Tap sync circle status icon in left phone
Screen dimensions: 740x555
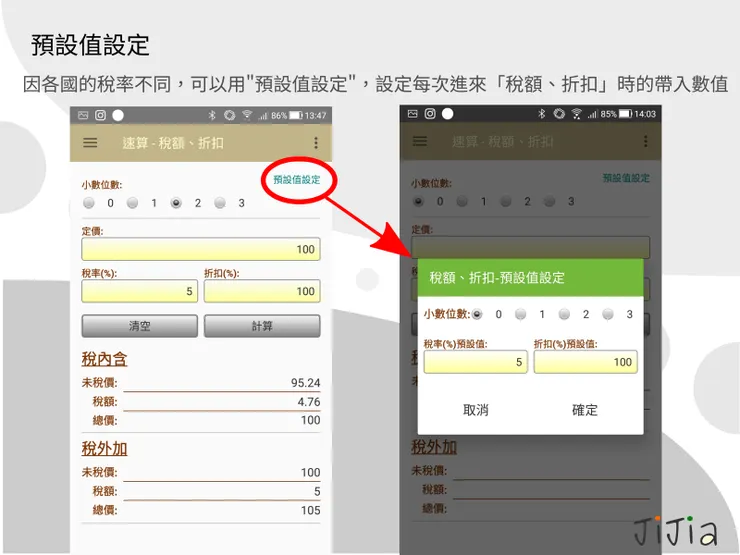click(229, 115)
